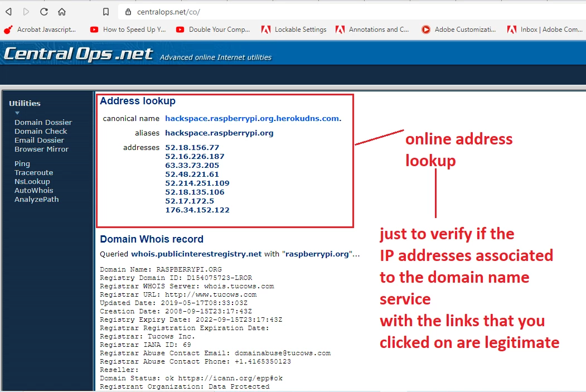Click IP address 52.214.251.109
Screen dimensions: 586x392
197,183
